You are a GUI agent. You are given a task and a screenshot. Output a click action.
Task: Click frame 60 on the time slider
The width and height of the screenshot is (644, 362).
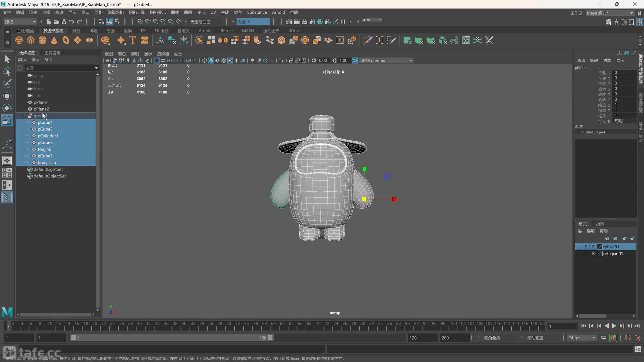(273, 326)
